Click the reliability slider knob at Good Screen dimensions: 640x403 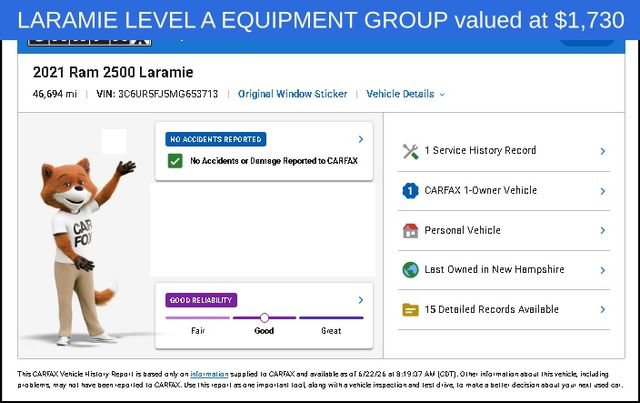pyautogui.click(x=264, y=318)
